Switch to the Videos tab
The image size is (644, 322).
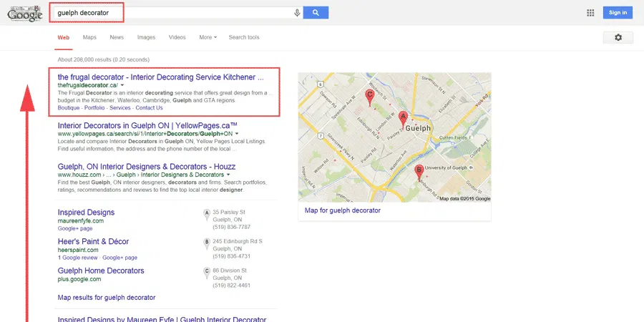point(177,37)
